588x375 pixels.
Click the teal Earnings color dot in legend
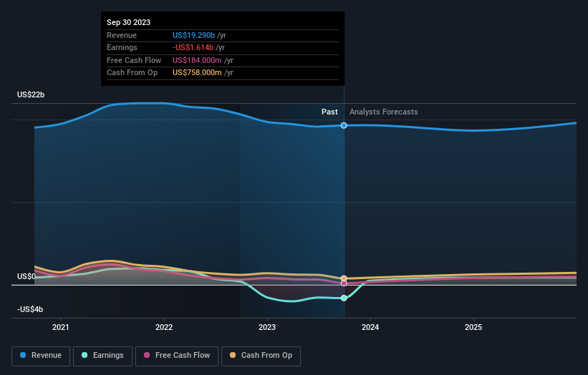click(x=85, y=355)
